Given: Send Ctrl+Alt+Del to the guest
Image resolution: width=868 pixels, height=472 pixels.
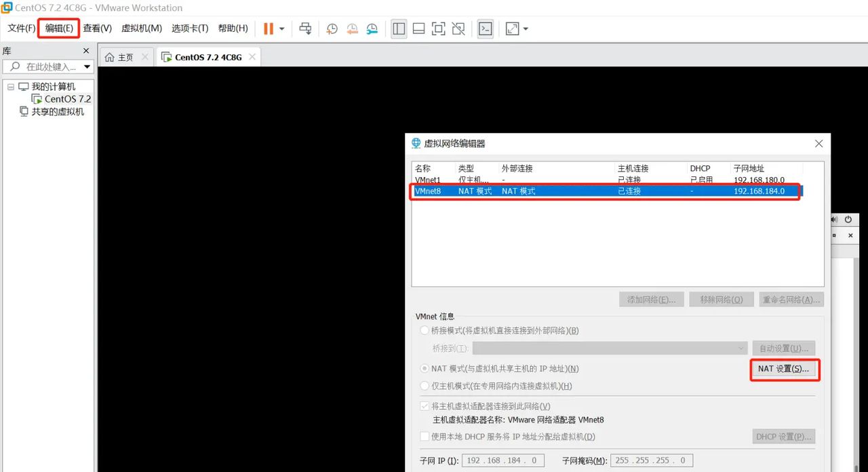Looking at the screenshot, I should click(x=305, y=28).
